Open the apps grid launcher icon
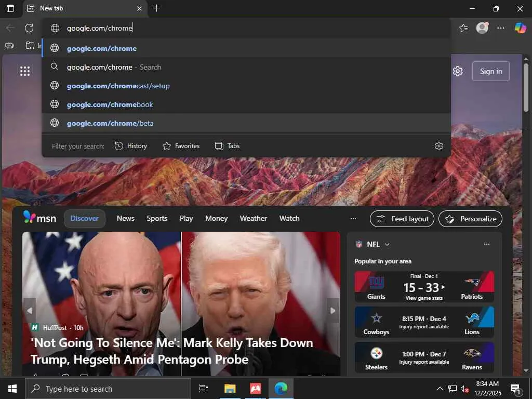 pyautogui.click(x=25, y=71)
